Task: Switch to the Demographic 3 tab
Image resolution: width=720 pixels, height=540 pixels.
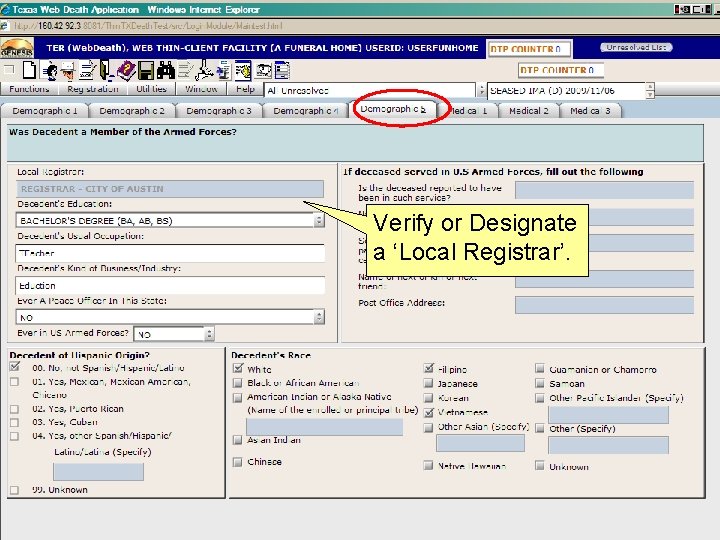Action: (219, 111)
